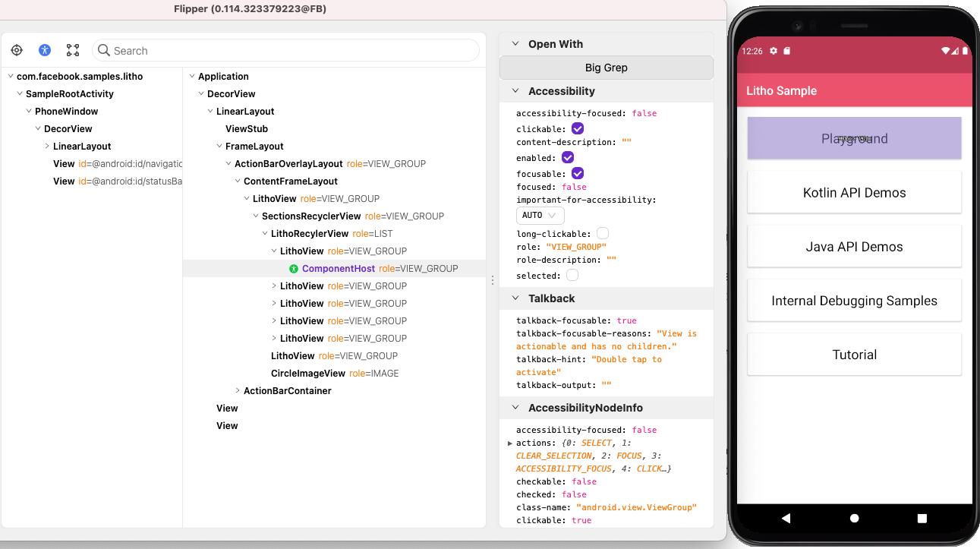Tap the Recents square button on the emulator

[x=922, y=518]
